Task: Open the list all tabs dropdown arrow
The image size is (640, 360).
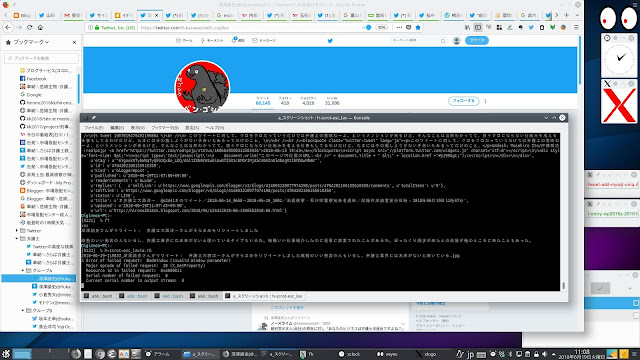Action: (577, 15)
